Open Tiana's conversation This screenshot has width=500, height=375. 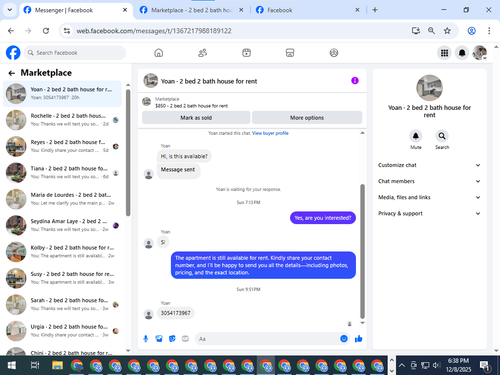[x=62, y=172]
